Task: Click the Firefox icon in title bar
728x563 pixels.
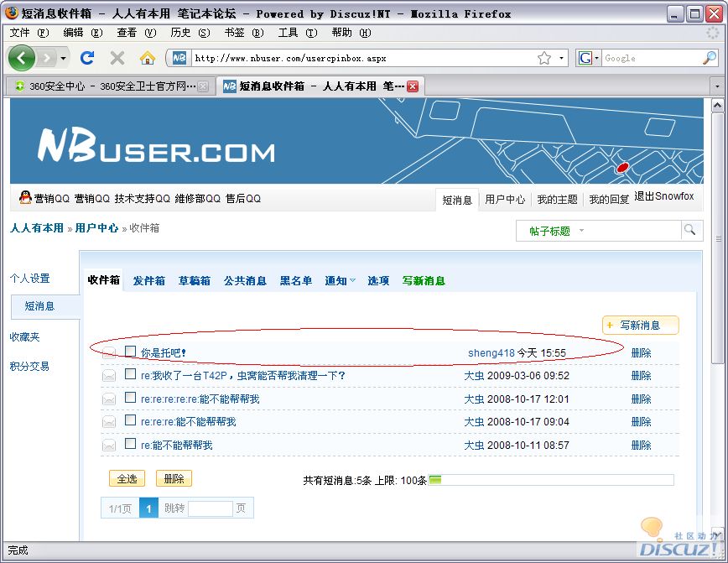Action: (11, 13)
